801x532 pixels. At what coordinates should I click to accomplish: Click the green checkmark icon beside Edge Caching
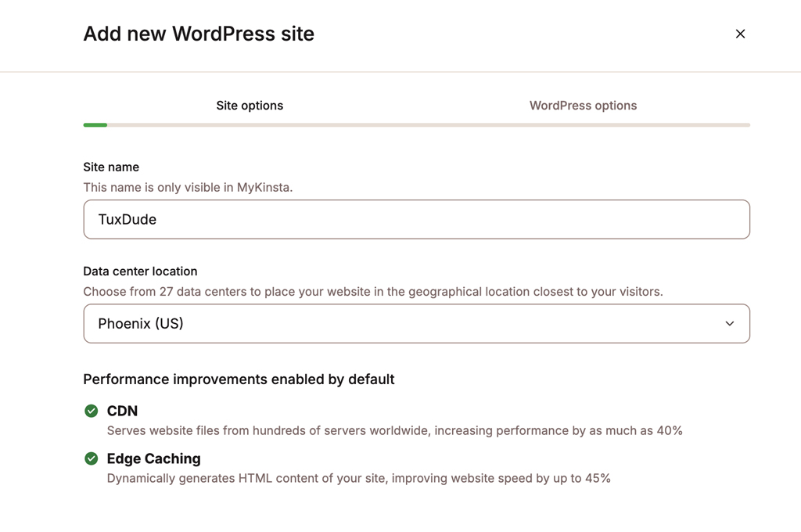[x=92, y=458]
